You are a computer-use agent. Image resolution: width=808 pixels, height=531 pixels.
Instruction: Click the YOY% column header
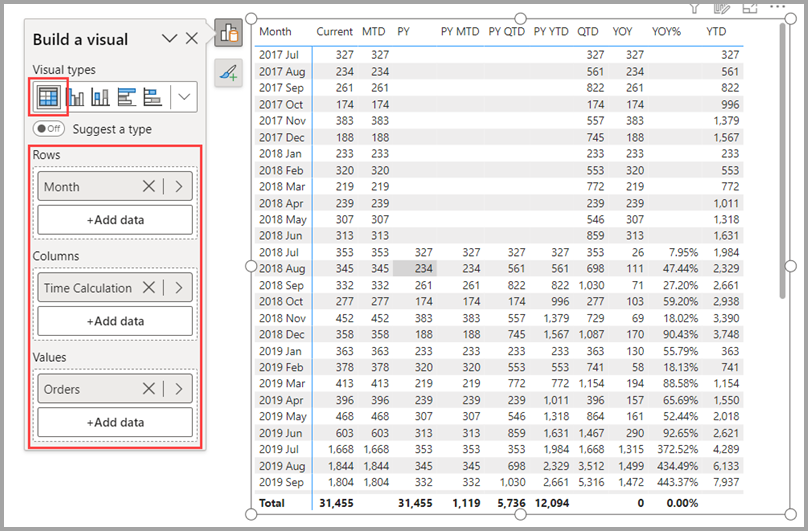[x=666, y=32]
